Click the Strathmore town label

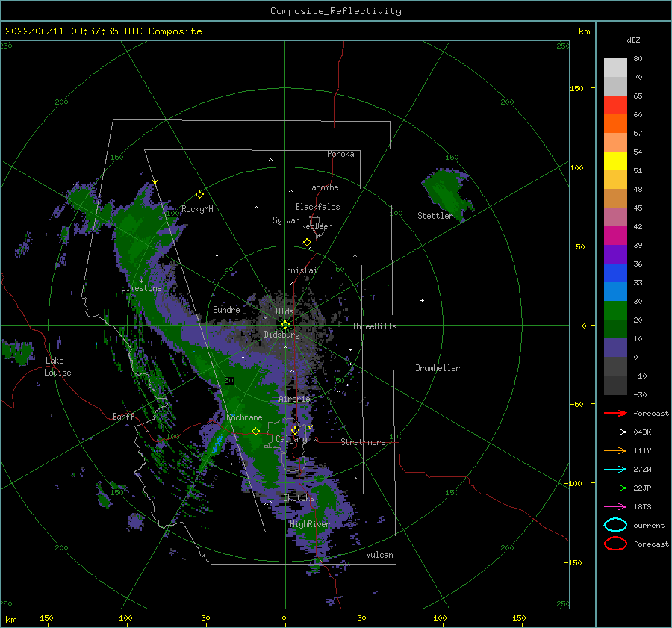pyautogui.click(x=363, y=442)
